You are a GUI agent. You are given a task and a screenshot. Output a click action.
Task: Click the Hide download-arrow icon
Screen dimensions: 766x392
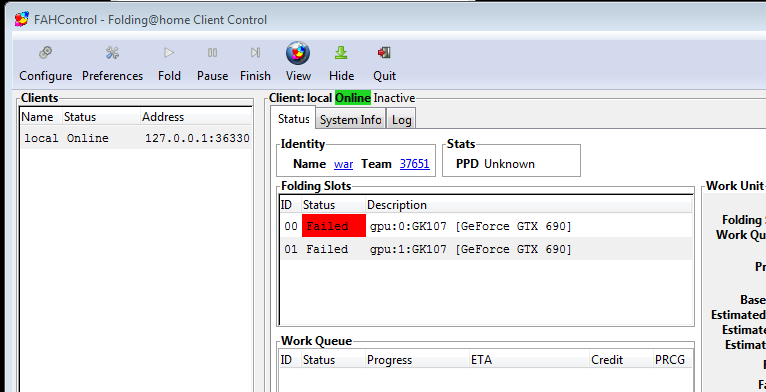(x=341, y=52)
